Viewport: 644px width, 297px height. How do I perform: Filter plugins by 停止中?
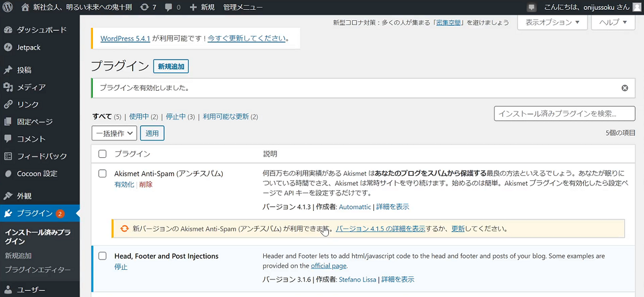pyautogui.click(x=176, y=116)
